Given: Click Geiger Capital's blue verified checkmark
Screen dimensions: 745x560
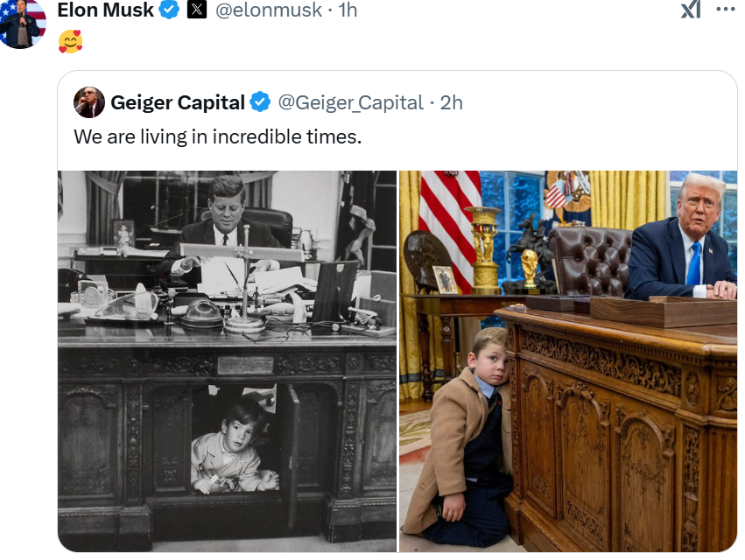Looking at the screenshot, I should 260,102.
